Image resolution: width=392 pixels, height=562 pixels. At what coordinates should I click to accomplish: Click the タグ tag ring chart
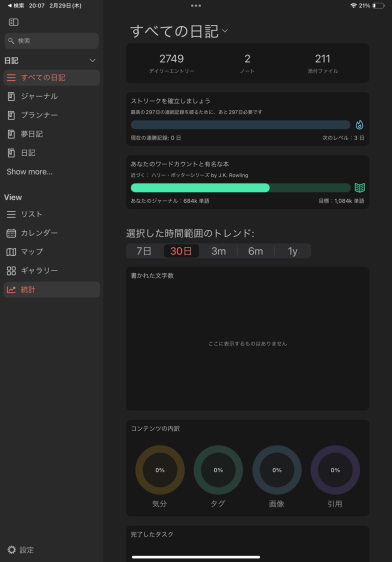pyautogui.click(x=218, y=470)
